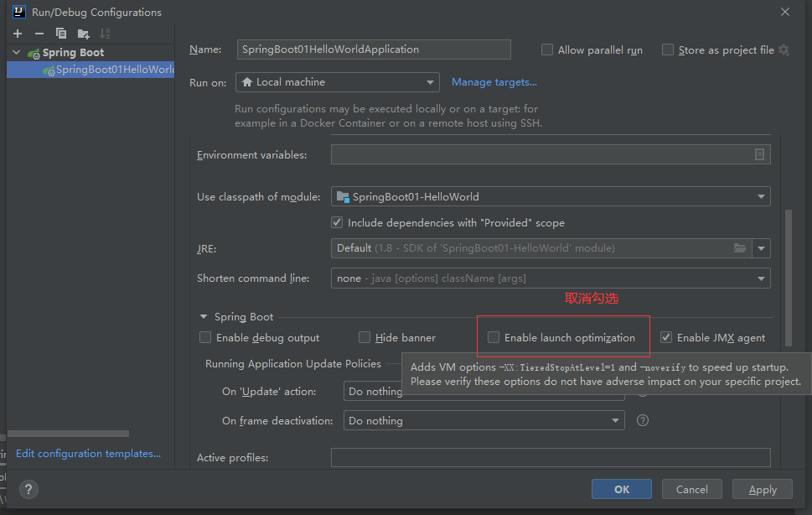Open the environment variables editor icon
The image size is (812, 515).
click(x=759, y=154)
